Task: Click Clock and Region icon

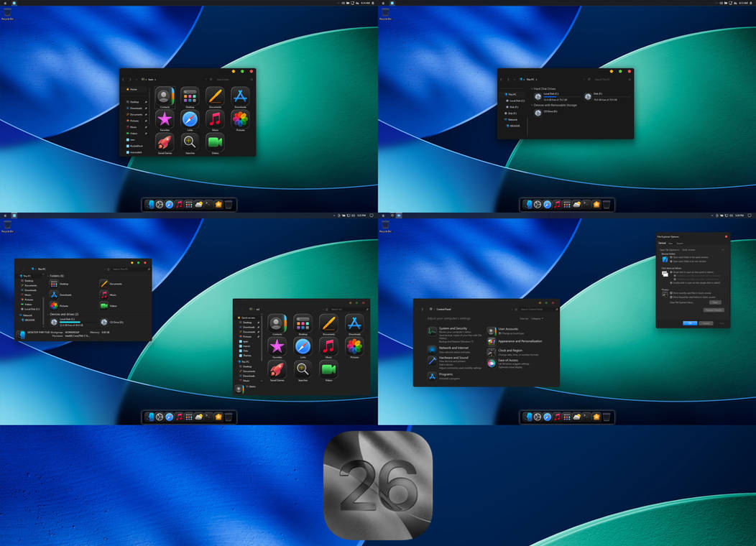Action: (x=492, y=352)
